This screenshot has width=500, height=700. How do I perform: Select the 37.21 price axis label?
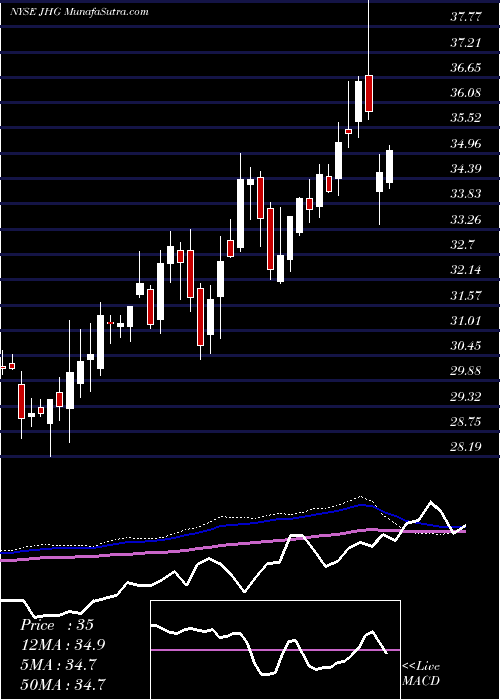tap(466, 43)
